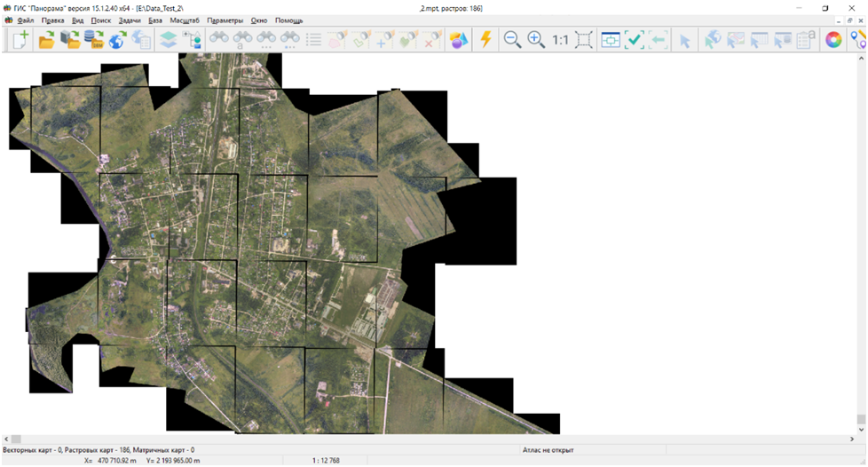Open the Параметры menu
The height and width of the screenshot is (467, 868).
225,20
